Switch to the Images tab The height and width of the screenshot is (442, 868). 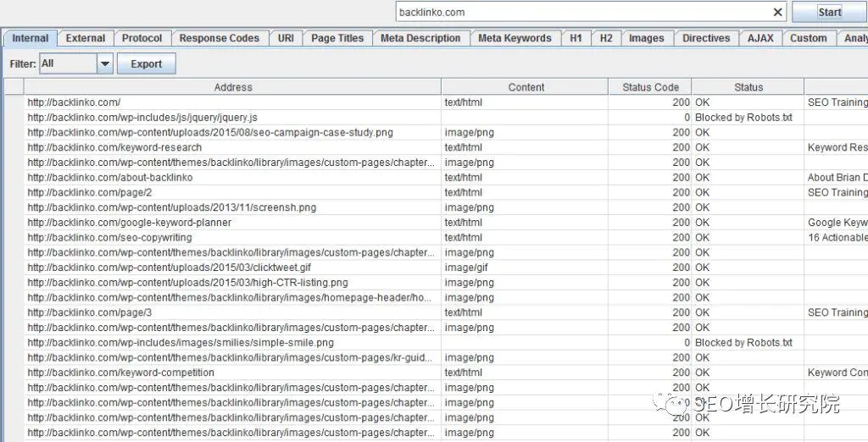[x=647, y=38]
